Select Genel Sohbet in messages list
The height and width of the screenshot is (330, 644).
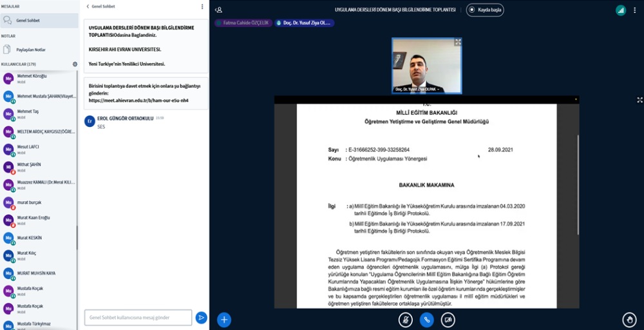point(39,21)
